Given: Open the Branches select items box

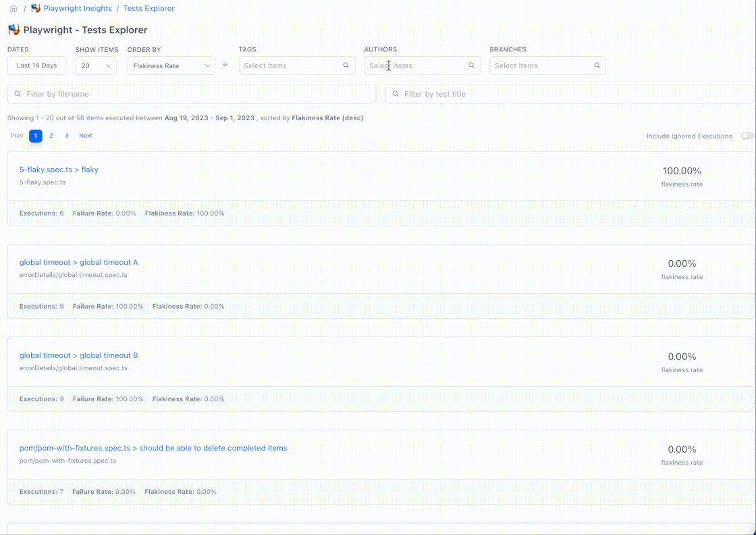Looking at the screenshot, I should [547, 66].
